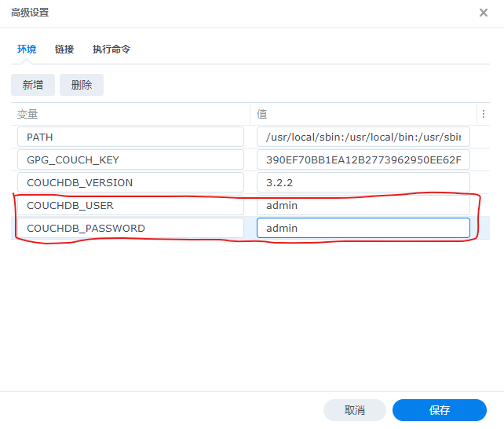Edit the COUCHDB_USER value field
This screenshot has width=504, height=429.
363,206
